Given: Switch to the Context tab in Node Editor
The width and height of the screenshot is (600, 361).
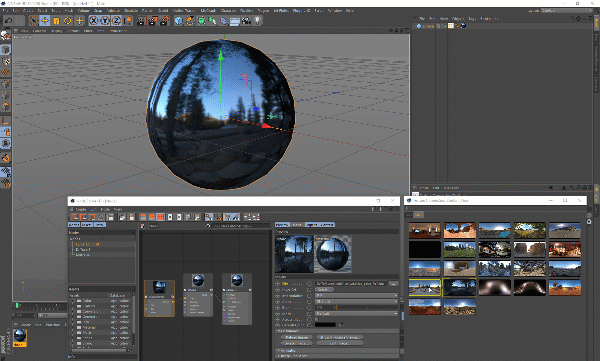Looking at the screenshot, I should point(327,225).
